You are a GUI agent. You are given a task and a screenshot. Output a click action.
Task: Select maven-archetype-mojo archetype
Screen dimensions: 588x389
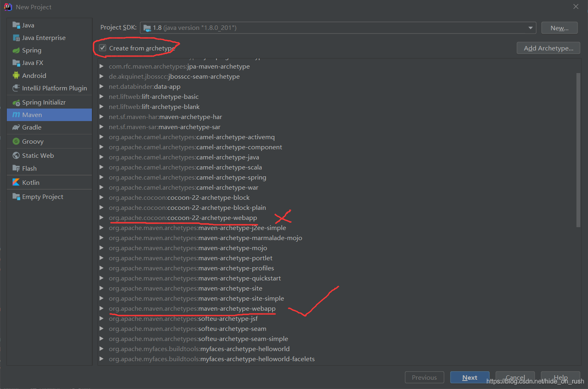(188, 248)
